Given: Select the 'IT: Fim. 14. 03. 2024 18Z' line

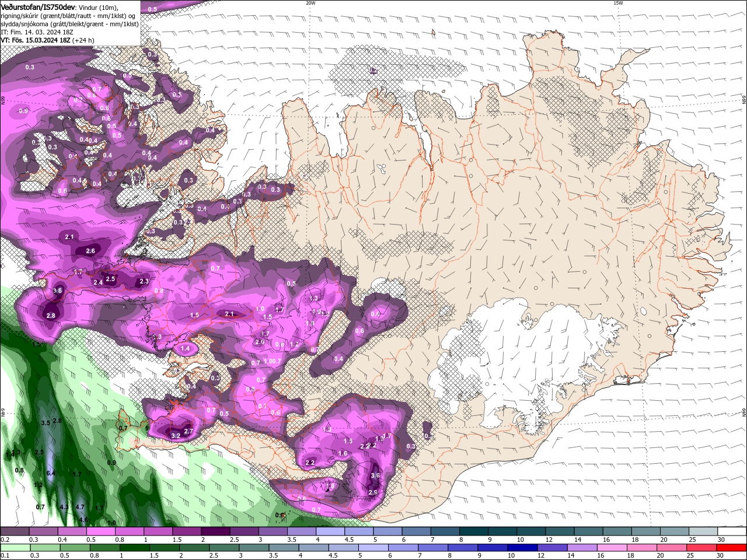Looking at the screenshot, I should pyautogui.click(x=37, y=32).
